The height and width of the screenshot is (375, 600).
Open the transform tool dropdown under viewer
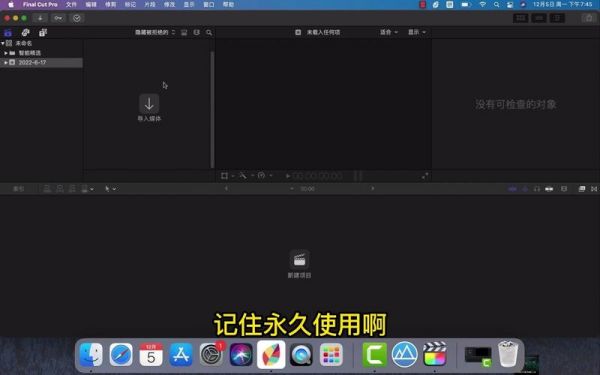(x=227, y=176)
